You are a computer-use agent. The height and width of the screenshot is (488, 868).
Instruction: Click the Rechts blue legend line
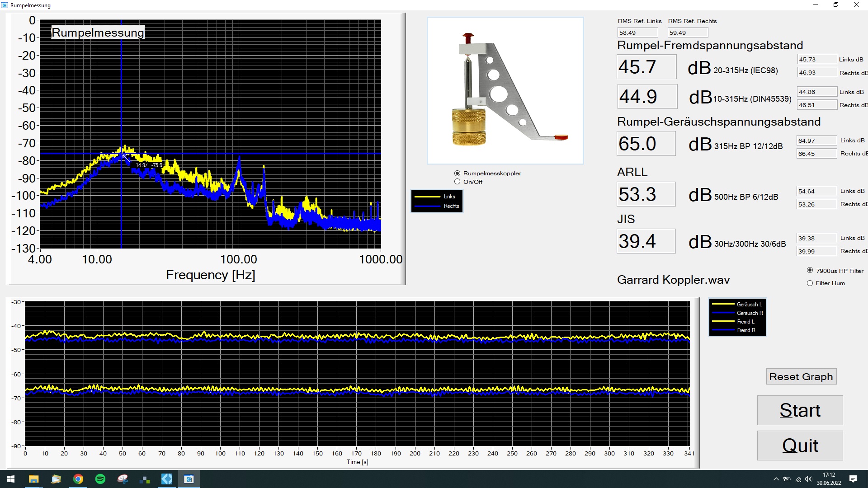(427, 206)
